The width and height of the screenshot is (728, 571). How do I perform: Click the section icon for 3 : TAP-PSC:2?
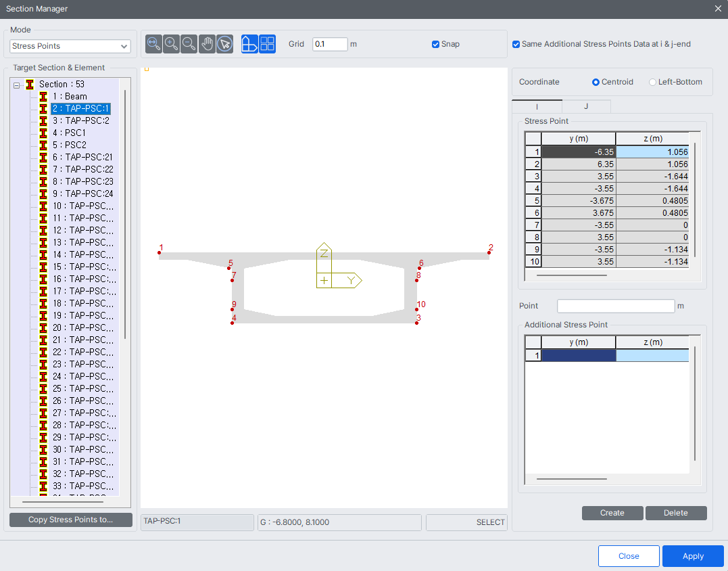[x=43, y=121]
